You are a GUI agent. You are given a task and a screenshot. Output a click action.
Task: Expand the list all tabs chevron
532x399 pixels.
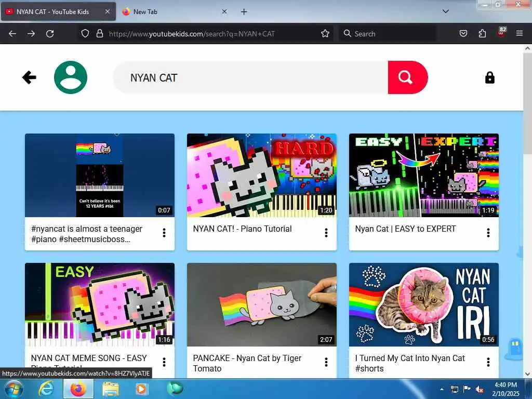click(446, 11)
